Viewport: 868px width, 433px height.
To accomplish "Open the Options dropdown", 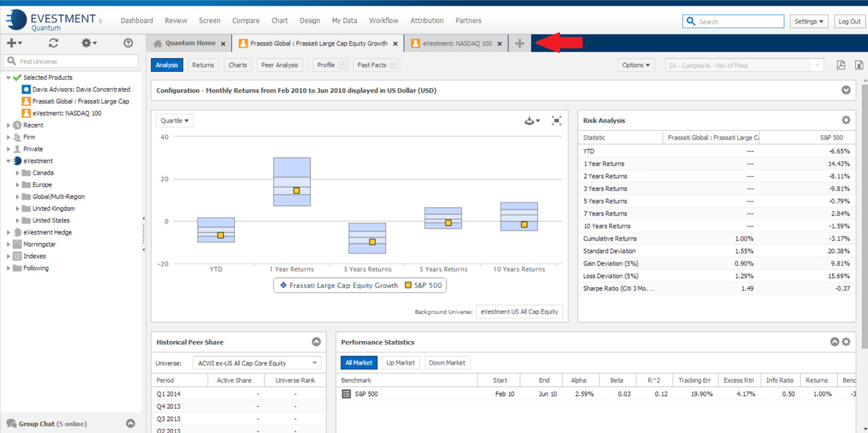I will pos(636,65).
